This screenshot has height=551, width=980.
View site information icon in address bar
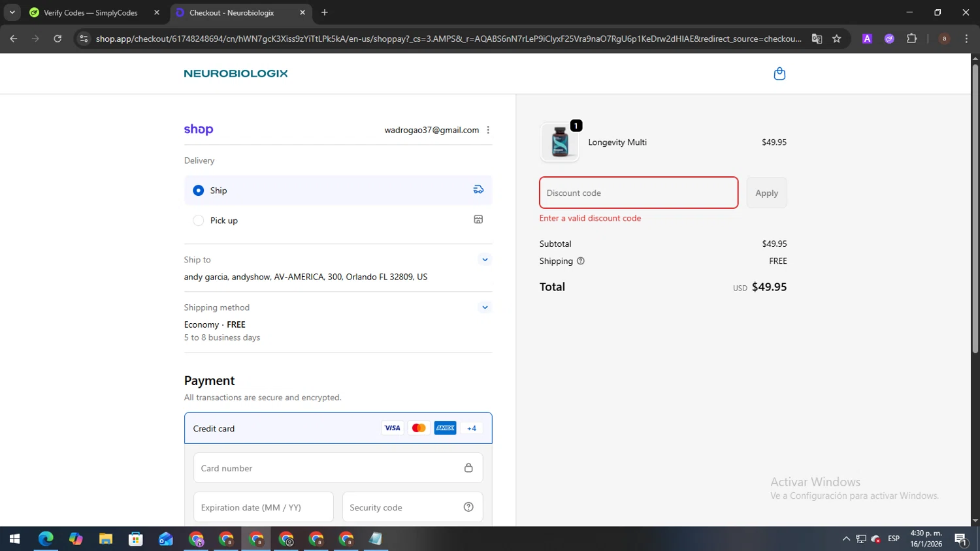[84, 39]
